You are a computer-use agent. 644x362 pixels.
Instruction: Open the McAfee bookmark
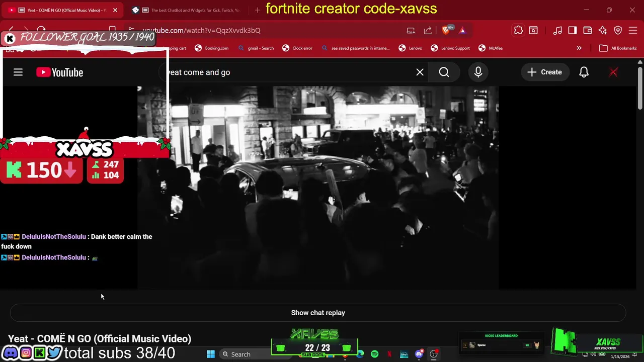tap(490, 48)
